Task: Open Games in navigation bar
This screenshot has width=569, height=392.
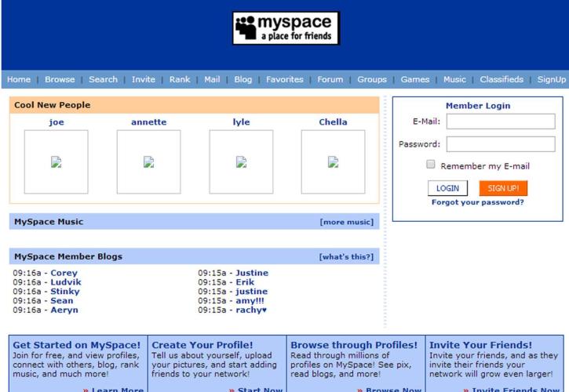Action: click(415, 79)
